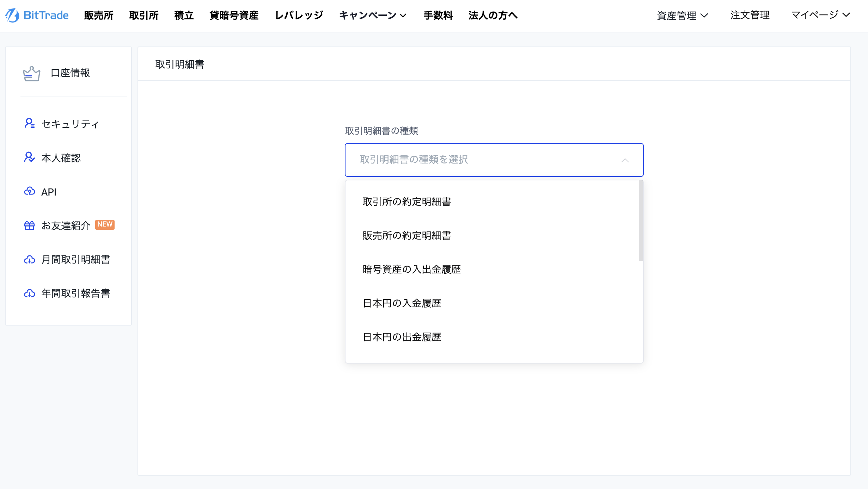The image size is (868, 489).
Task: Pick 日本円の出金履歴 in the dropdown list
Action: [x=402, y=337]
